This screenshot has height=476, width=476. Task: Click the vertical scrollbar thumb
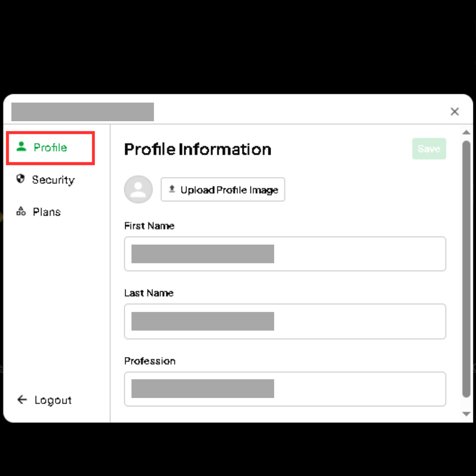pyautogui.click(x=466, y=269)
